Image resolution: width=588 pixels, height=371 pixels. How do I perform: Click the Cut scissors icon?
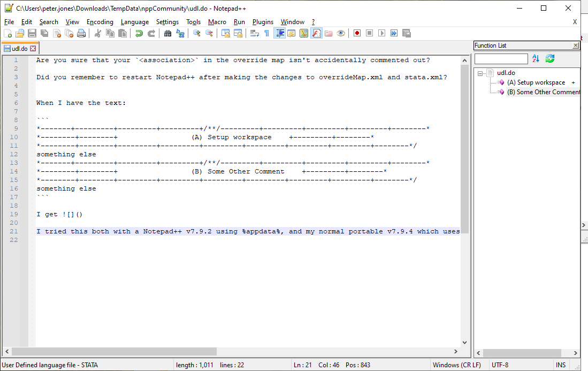(97, 33)
